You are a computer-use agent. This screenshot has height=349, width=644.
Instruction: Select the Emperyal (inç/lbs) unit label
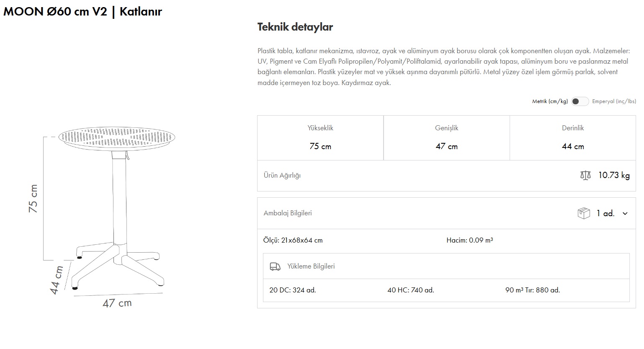point(614,101)
